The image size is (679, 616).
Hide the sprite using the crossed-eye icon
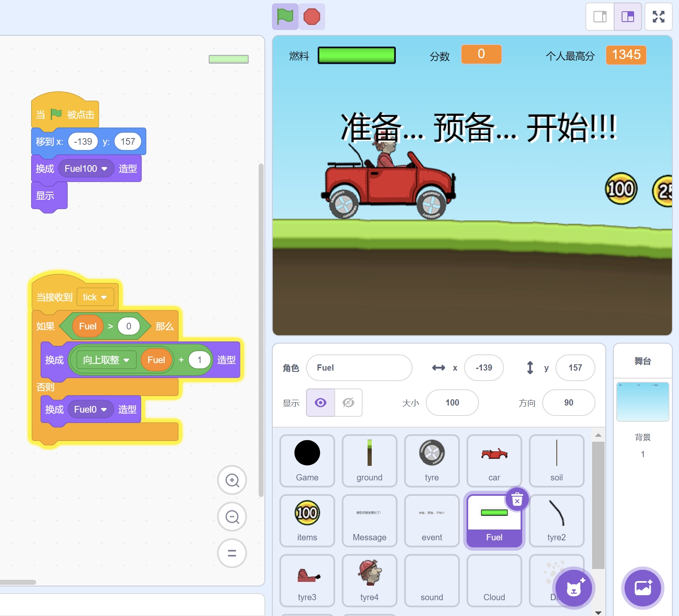point(348,403)
